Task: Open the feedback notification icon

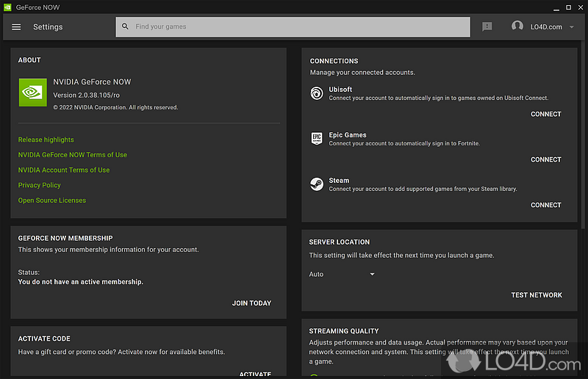Action: click(x=487, y=26)
